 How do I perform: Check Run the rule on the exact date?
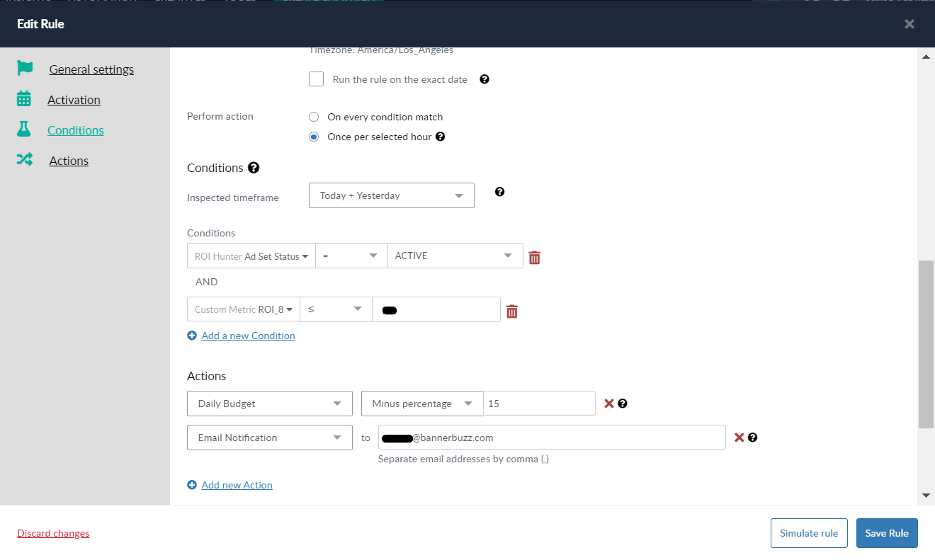(317, 79)
